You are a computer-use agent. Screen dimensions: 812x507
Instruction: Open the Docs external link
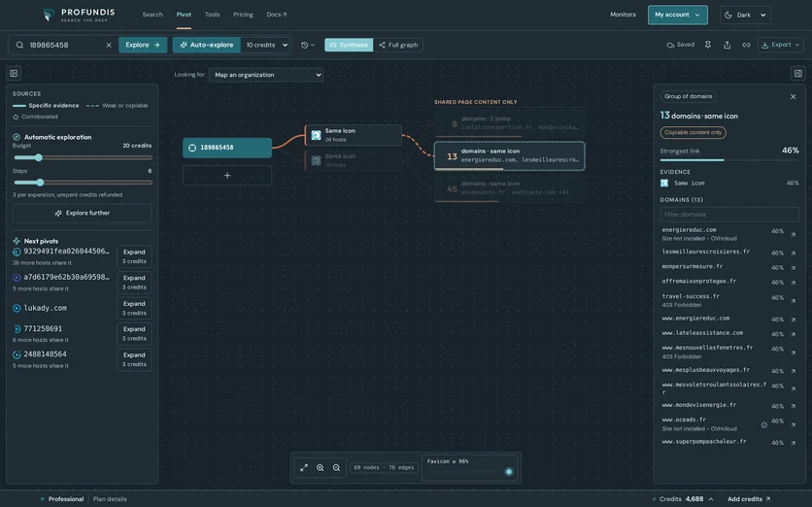[277, 15]
